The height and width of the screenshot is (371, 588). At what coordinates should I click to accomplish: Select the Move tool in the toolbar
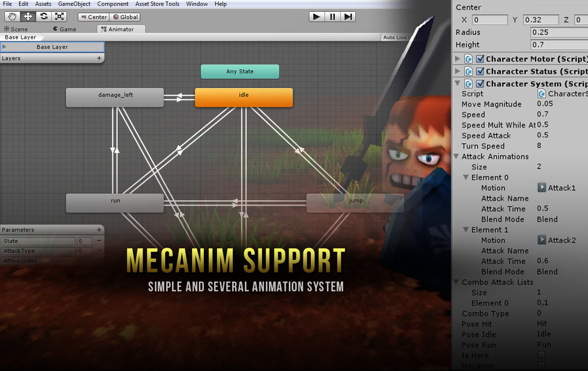click(28, 17)
